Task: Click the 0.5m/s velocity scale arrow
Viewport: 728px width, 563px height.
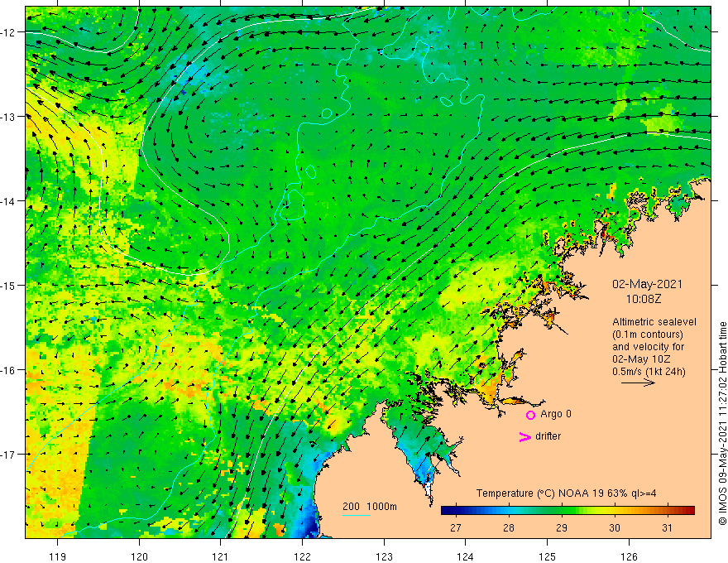Action: pyautogui.click(x=639, y=383)
